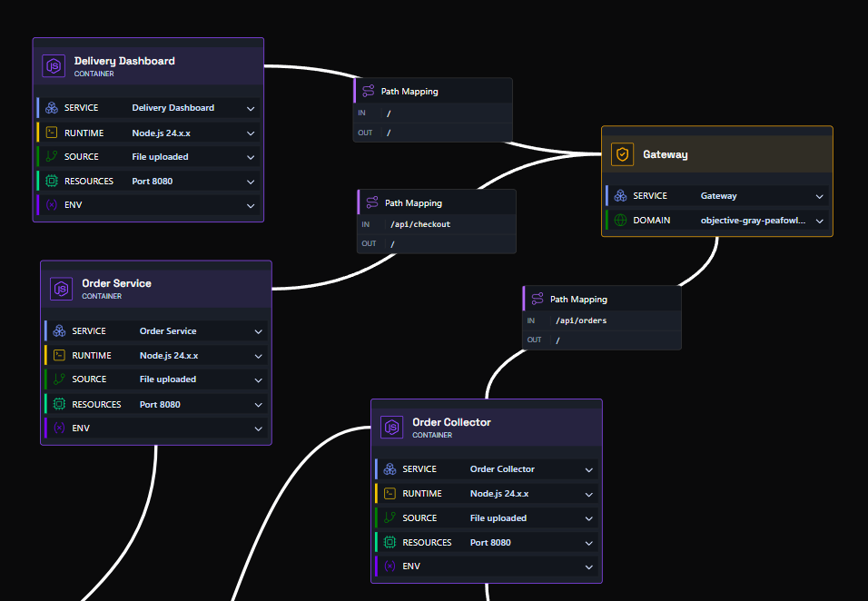Click 'File uploaded' value in Order Service
Screen dimensions: 868x601
pos(168,379)
